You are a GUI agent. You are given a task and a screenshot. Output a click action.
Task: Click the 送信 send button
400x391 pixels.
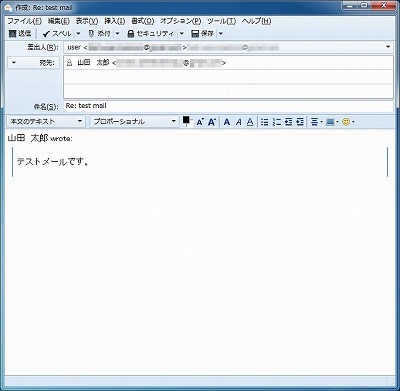point(20,33)
